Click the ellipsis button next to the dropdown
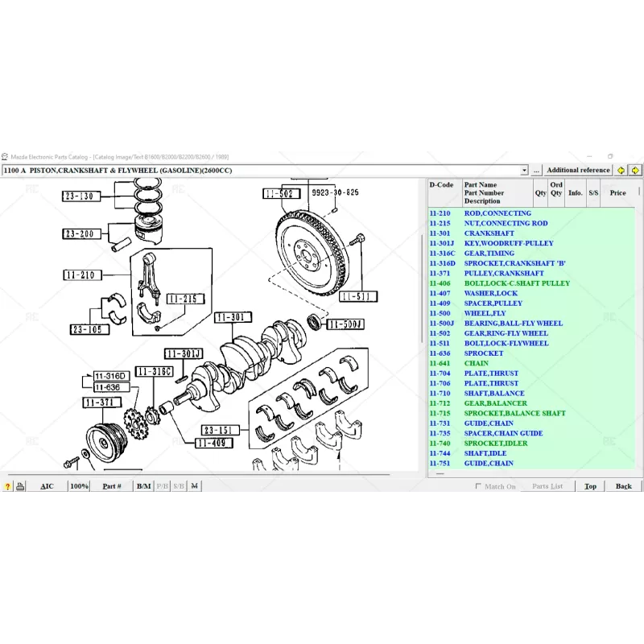This screenshot has width=644, height=644. pyautogui.click(x=536, y=170)
